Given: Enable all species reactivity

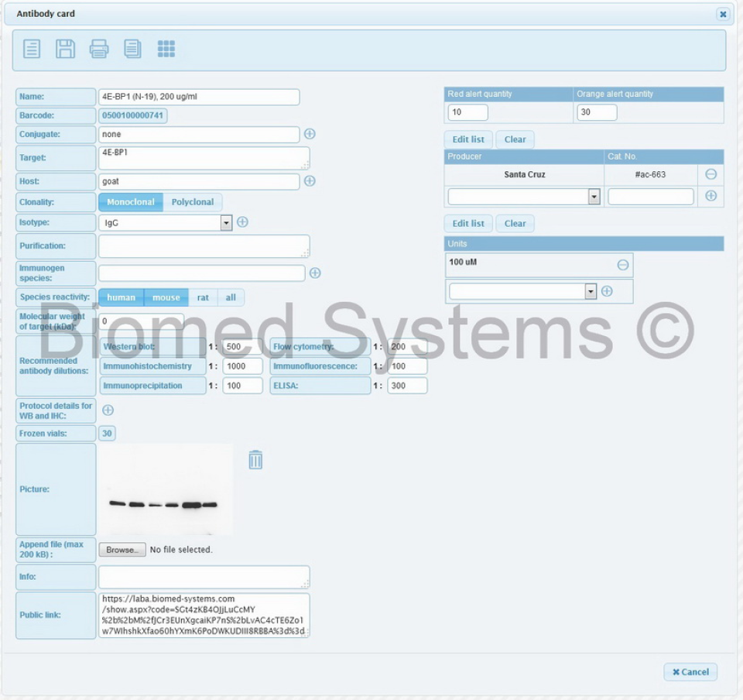Looking at the screenshot, I should pos(231,297).
